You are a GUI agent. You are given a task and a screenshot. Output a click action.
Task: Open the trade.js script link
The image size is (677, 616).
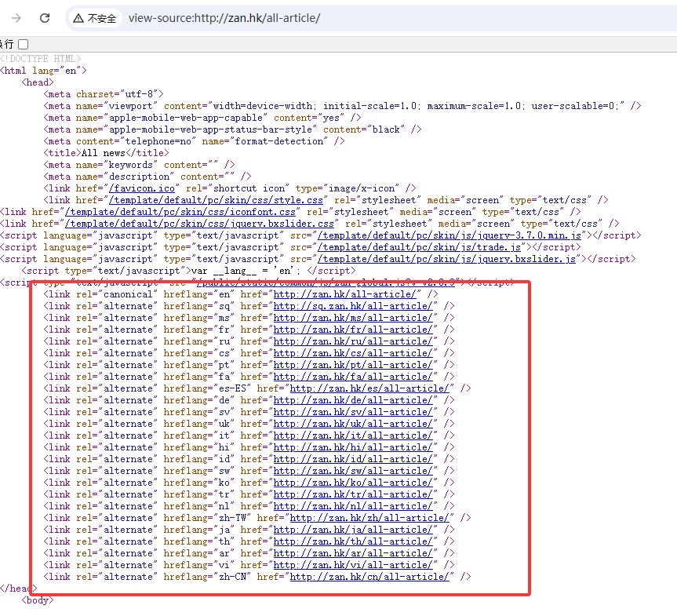point(419,247)
